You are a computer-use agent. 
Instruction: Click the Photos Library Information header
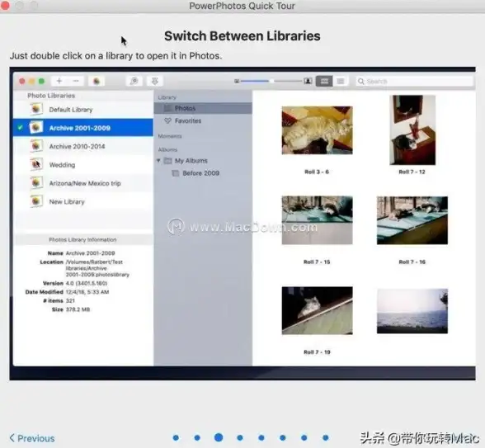pos(82,239)
